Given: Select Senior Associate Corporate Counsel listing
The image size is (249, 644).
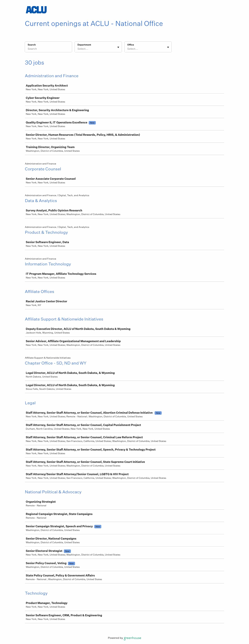Looking at the screenshot, I should click(50, 179).
